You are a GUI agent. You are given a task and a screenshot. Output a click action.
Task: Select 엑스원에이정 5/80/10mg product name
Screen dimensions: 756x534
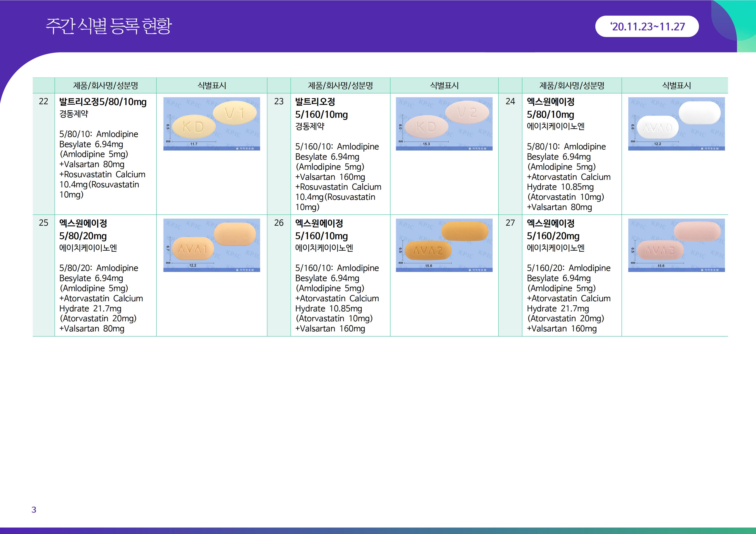(x=551, y=108)
